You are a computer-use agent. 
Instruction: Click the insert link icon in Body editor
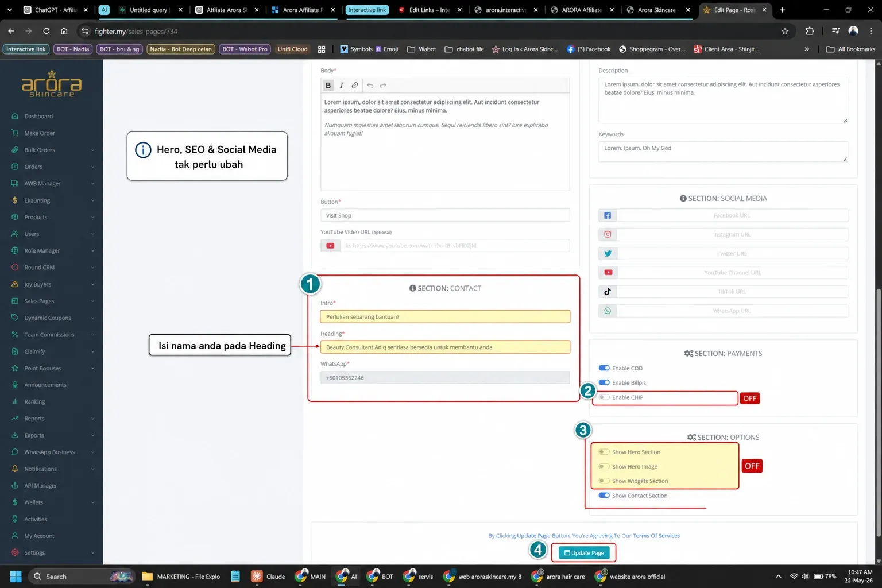pos(355,86)
